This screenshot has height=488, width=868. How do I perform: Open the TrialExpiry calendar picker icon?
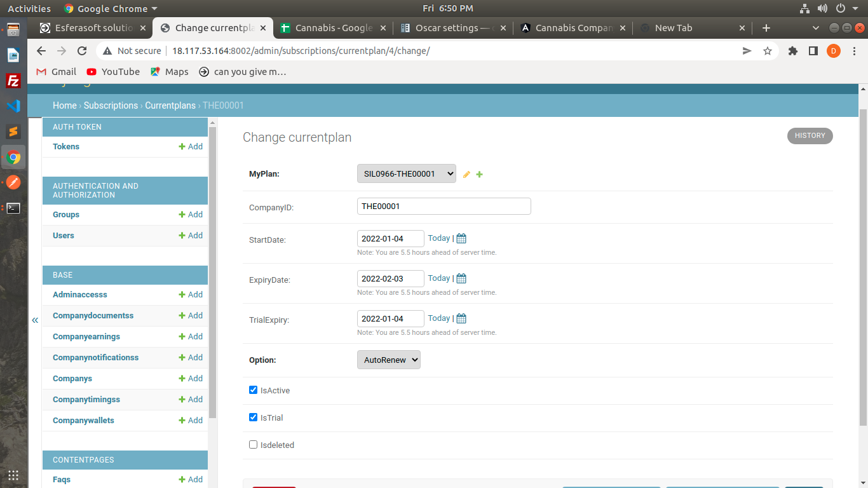pyautogui.click(x=461, y=319)
